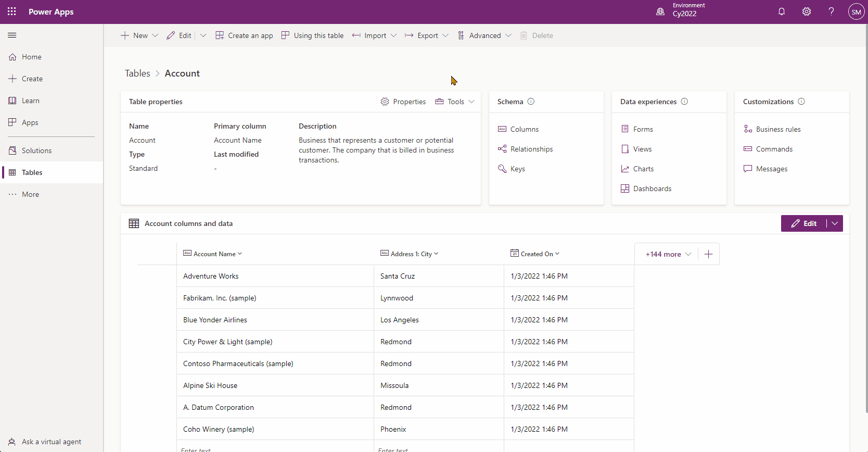Collapse the left navigation hamburger menu
Screen dimensions: 868x452
(12, 35)
